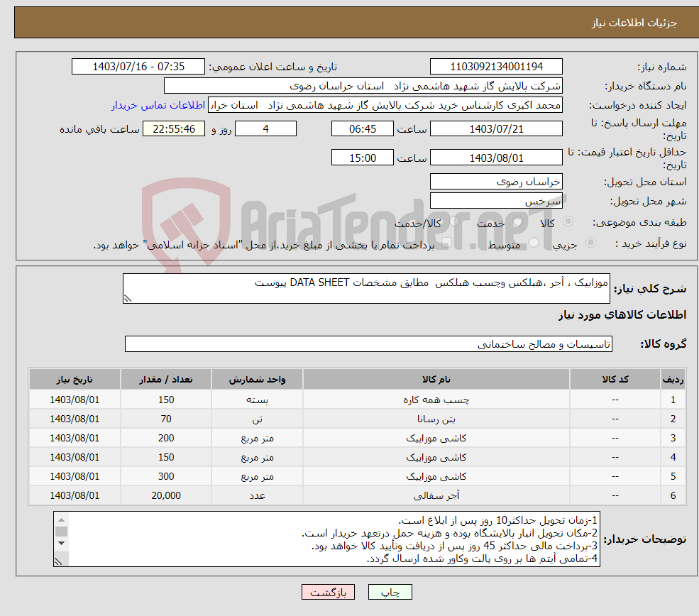Select the متوسط purchase type radio
This screenshot has width=699, height=616.
pos(534,243)
